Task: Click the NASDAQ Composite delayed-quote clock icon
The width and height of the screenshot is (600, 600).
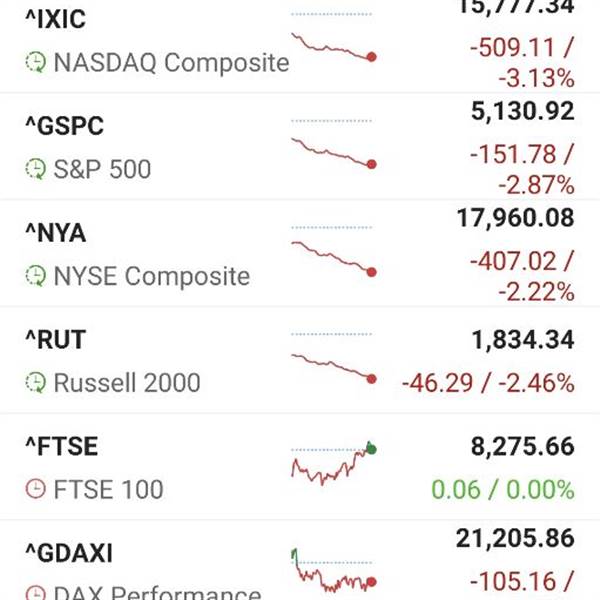Action: click(36, 62)
